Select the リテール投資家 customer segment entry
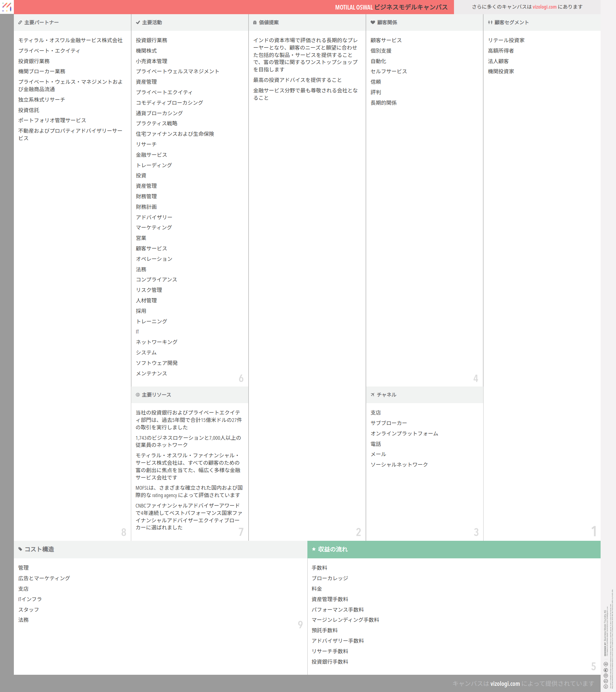 pos(506,40)
